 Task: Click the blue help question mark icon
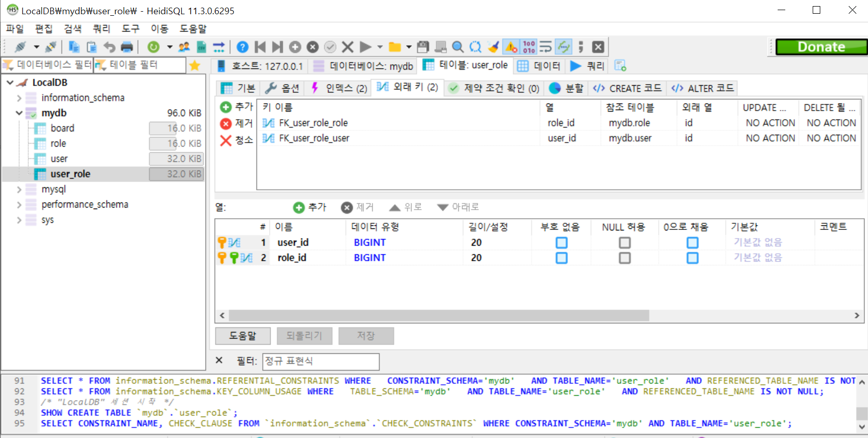tap(243, 47)
